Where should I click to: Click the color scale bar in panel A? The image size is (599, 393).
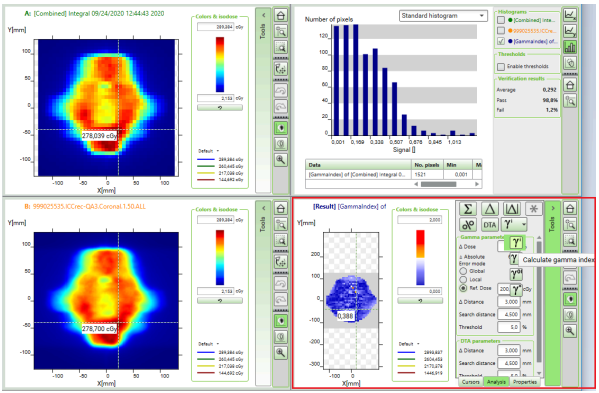coord(220,65)
